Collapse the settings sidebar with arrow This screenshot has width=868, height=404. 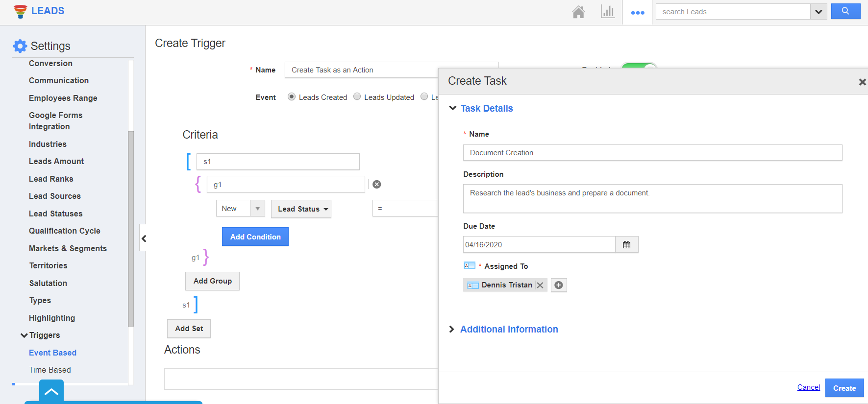click(x=144, y=238)
